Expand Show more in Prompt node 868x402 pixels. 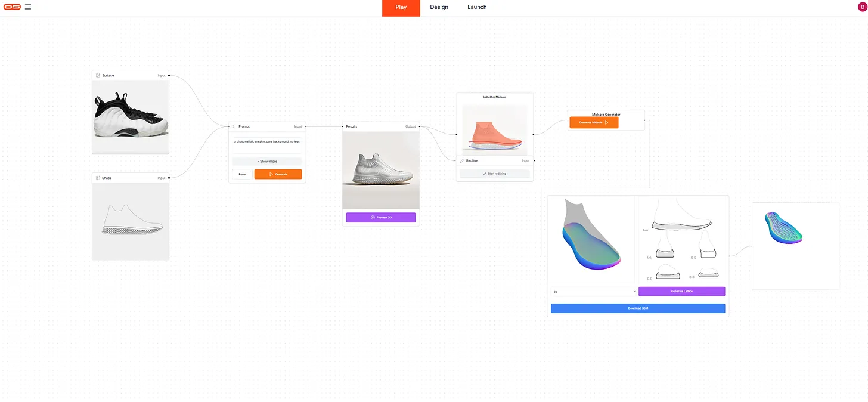click(267, 162)
